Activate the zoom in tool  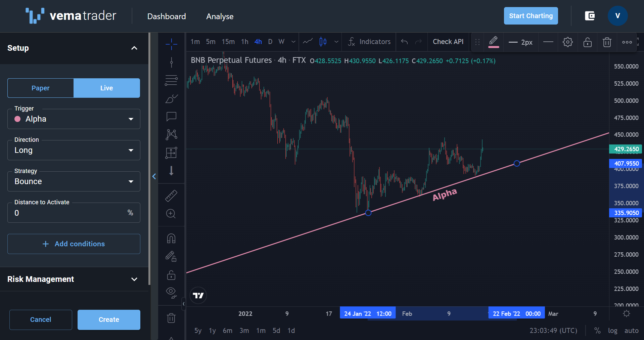click(171, 214)
